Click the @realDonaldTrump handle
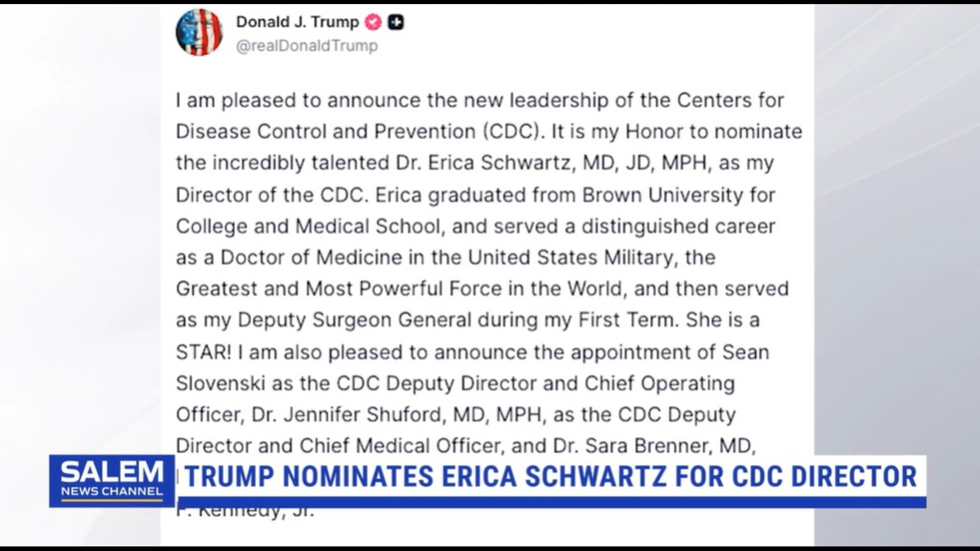Image resolution: width=980 pixels, height=551 pixels. click(307, 46)
